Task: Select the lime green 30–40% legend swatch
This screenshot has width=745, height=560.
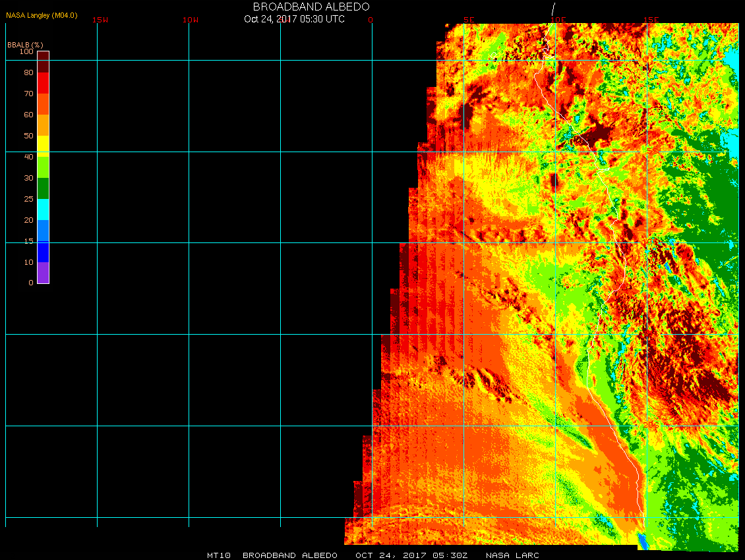Action: pyautogui.click(x=43, y=167)
